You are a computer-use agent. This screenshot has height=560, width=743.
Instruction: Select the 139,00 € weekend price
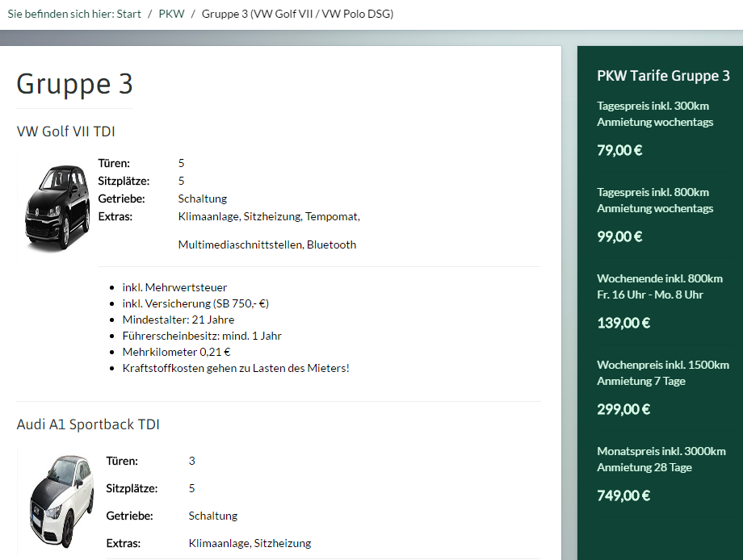pos(623,324)
